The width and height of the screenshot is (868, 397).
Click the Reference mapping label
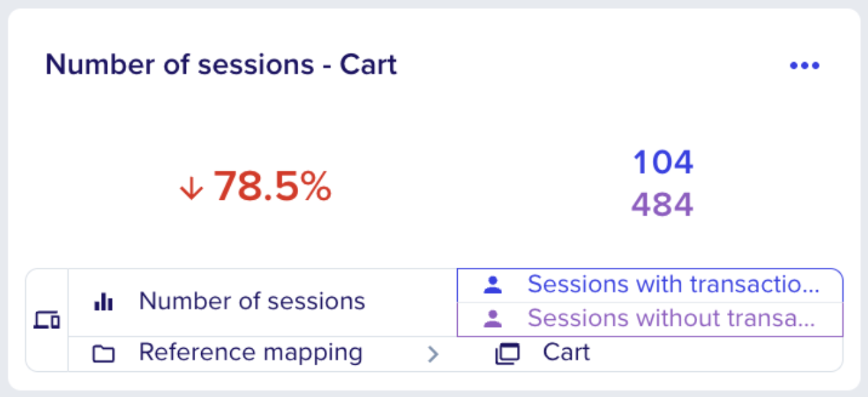tap(251, 353)
